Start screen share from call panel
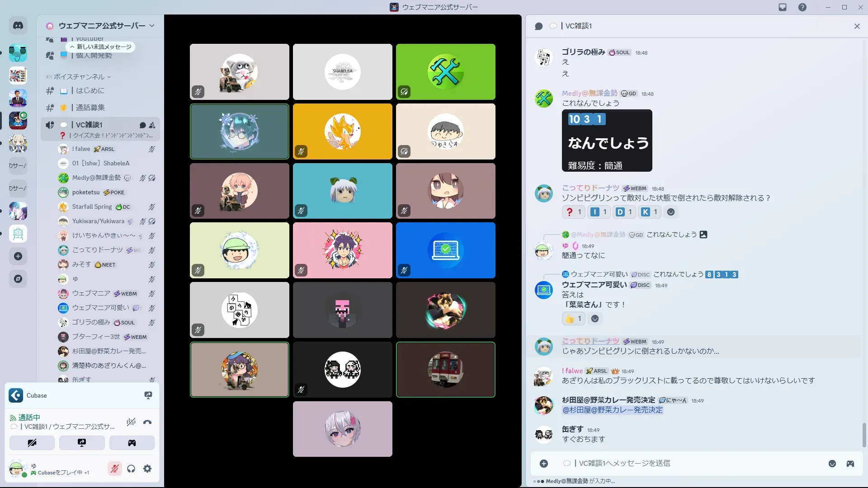Screen dimensions: 868x488 point(82,443)
